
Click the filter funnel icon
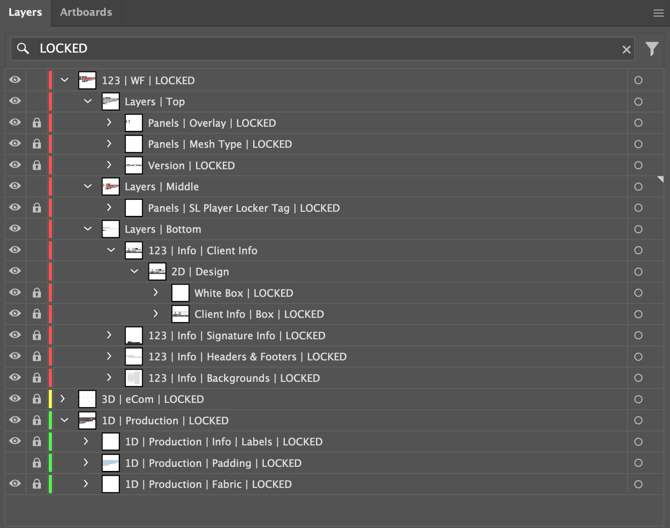[652, 48]
